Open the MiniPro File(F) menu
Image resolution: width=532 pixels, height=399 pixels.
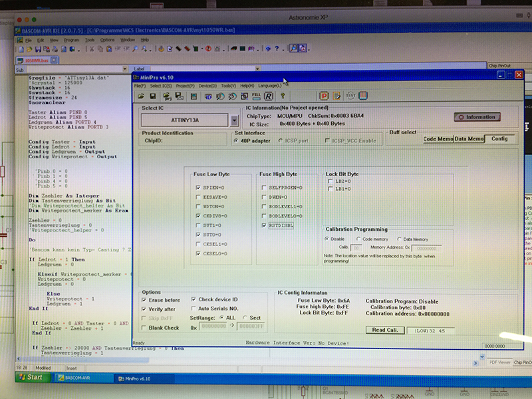tap(140, 86)
